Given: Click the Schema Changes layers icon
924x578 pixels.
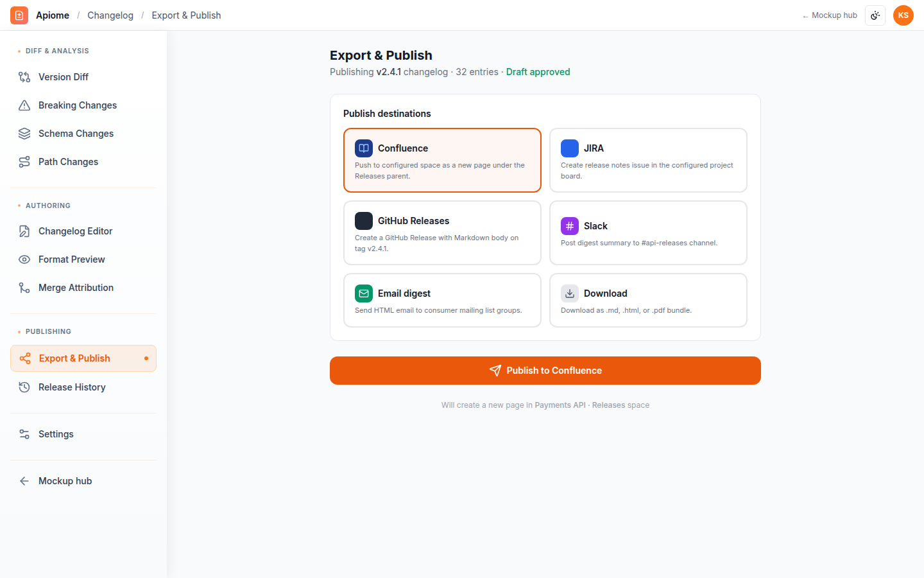Looking at the screenshot, I should (x=24, y=134).
